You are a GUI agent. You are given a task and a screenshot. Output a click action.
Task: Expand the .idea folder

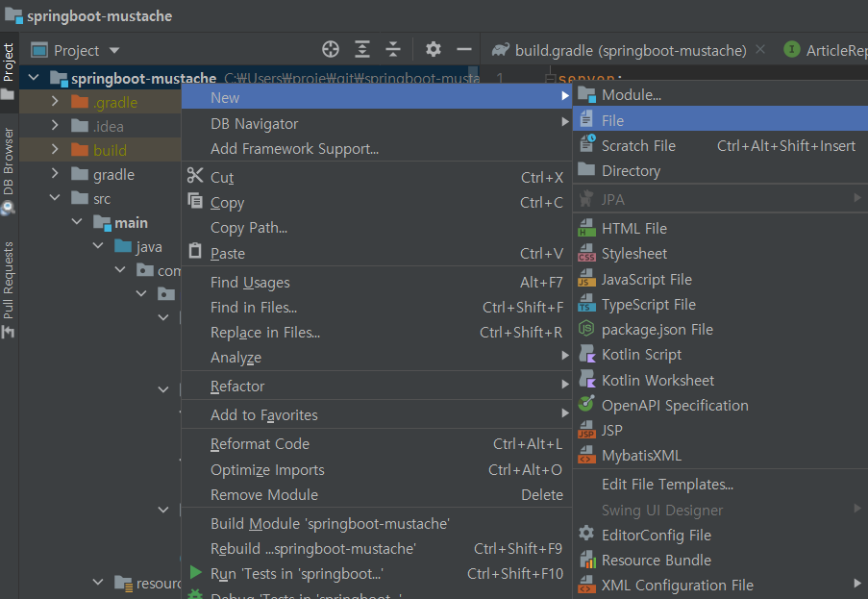tap(54, 126)
